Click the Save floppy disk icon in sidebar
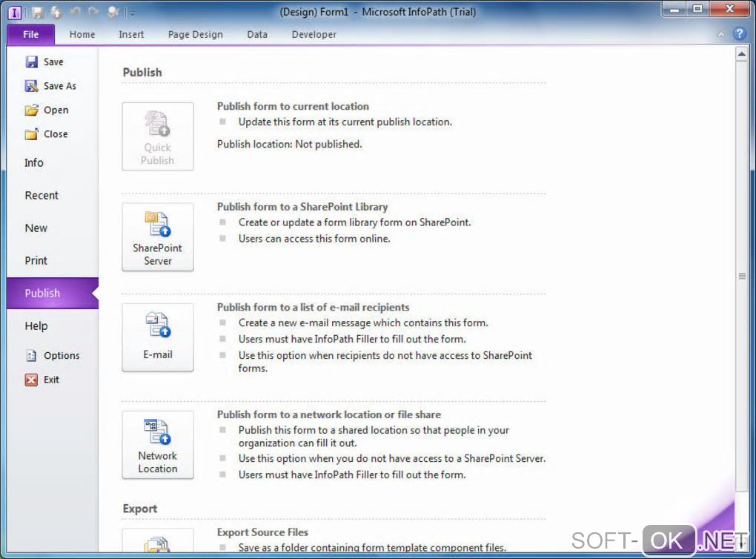The width and height of the screenshot is (756, 559). [x=31, y=62]
